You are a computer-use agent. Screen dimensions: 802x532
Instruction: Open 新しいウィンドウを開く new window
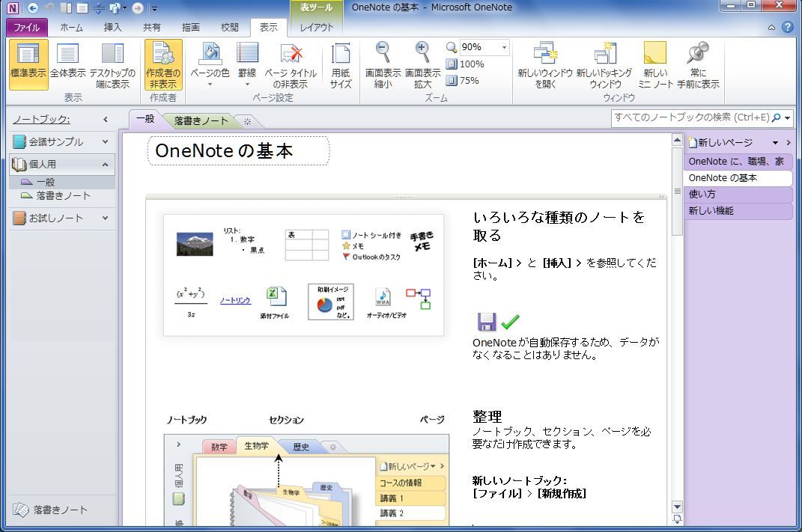(x=545, y=65)
